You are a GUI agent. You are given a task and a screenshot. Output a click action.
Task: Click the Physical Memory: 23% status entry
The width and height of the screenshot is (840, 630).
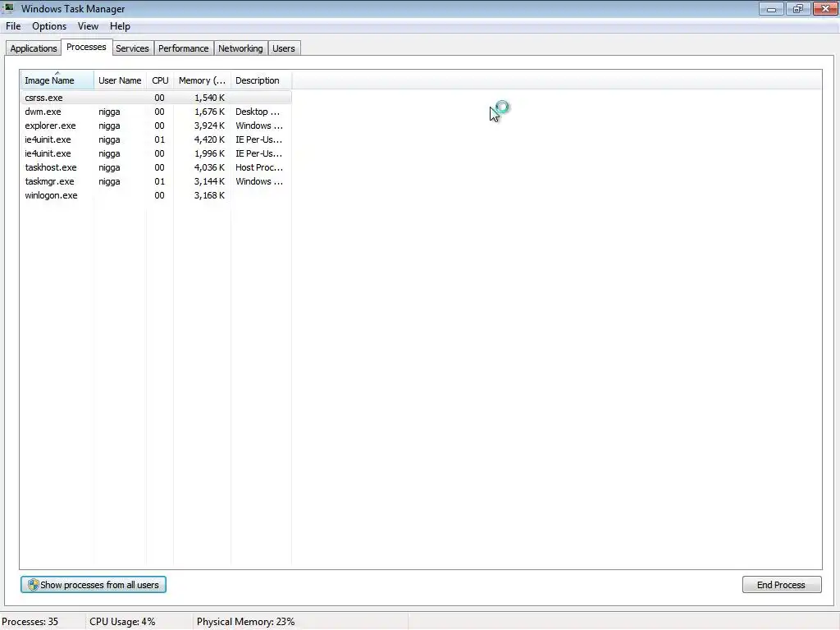(246, 622)
